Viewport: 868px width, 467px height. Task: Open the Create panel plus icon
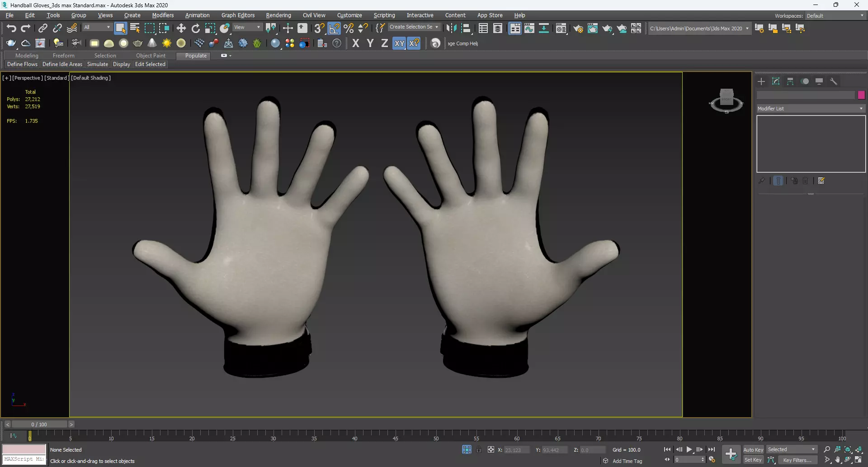click(761, 81)
